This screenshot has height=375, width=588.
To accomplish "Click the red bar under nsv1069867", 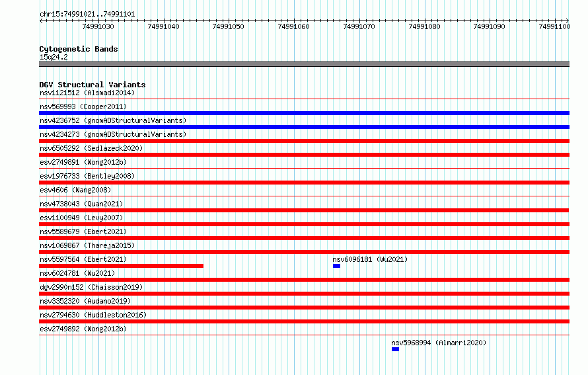I will [304, 252].
